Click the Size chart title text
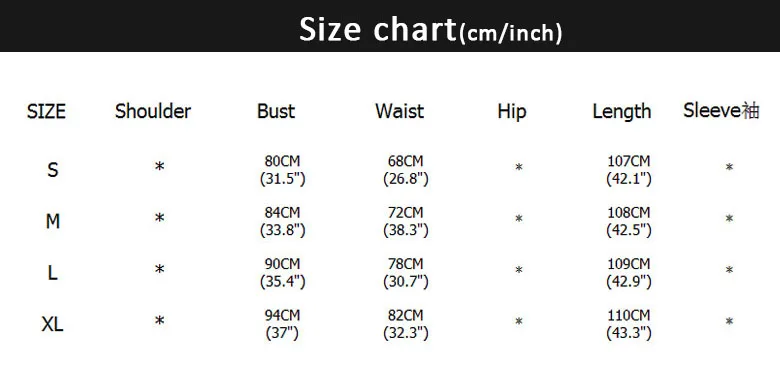The height and width of the screenshot is (367, 780). tap(431, 29)
